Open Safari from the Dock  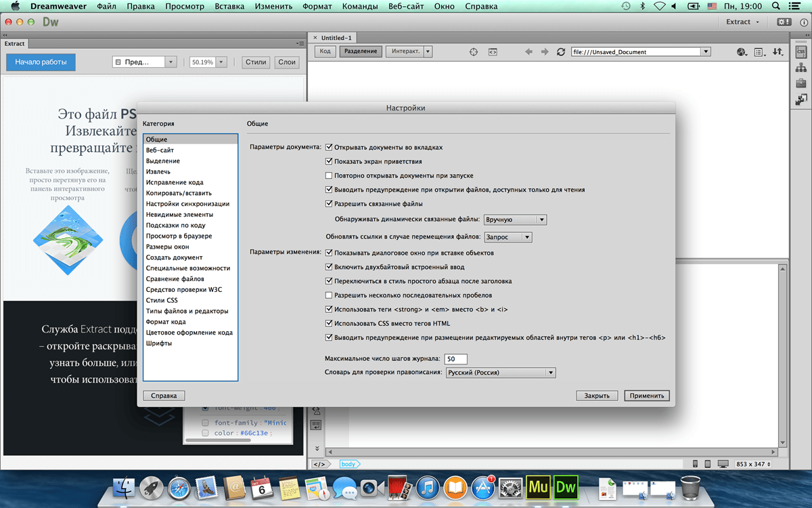(x=179, y=486)
